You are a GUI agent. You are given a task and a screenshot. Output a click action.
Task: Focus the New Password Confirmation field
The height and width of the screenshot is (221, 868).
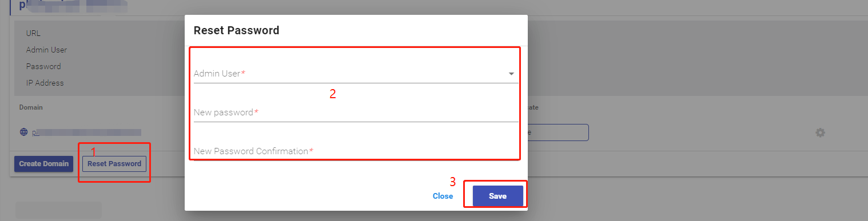356,151
